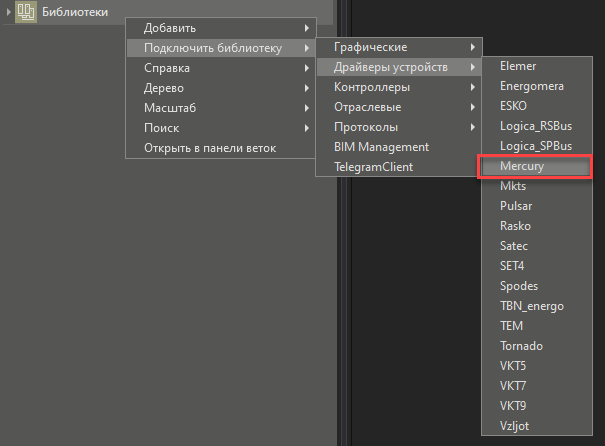The width and height of the screenshot is (605, 446).
Task: Choose Открыть в панели веток
Action: pyautogui.click(x=209, y=148)
